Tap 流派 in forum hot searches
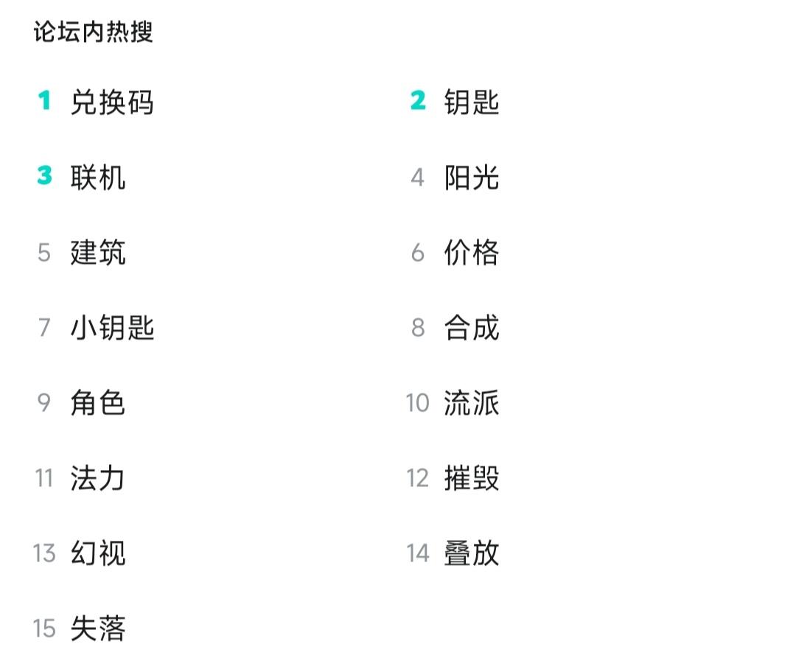The image size is (796, 672). coord(472,403)
